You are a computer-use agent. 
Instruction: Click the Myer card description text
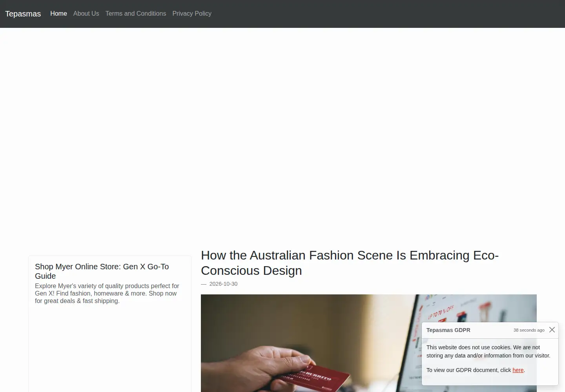tap(107, 293)
